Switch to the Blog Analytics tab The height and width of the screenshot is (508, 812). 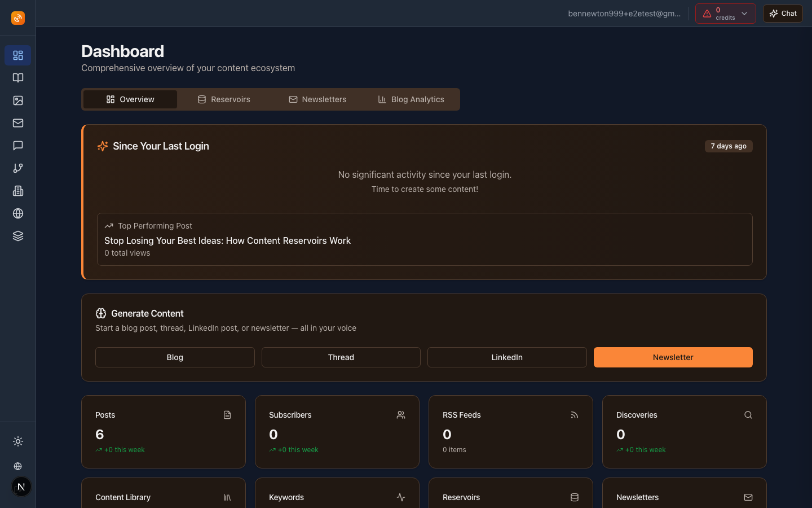coord(411,99)
